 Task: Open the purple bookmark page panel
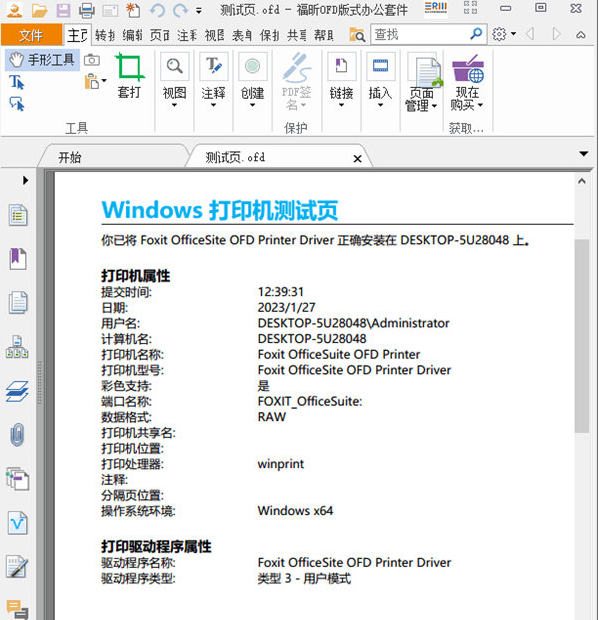pos(18,259)
